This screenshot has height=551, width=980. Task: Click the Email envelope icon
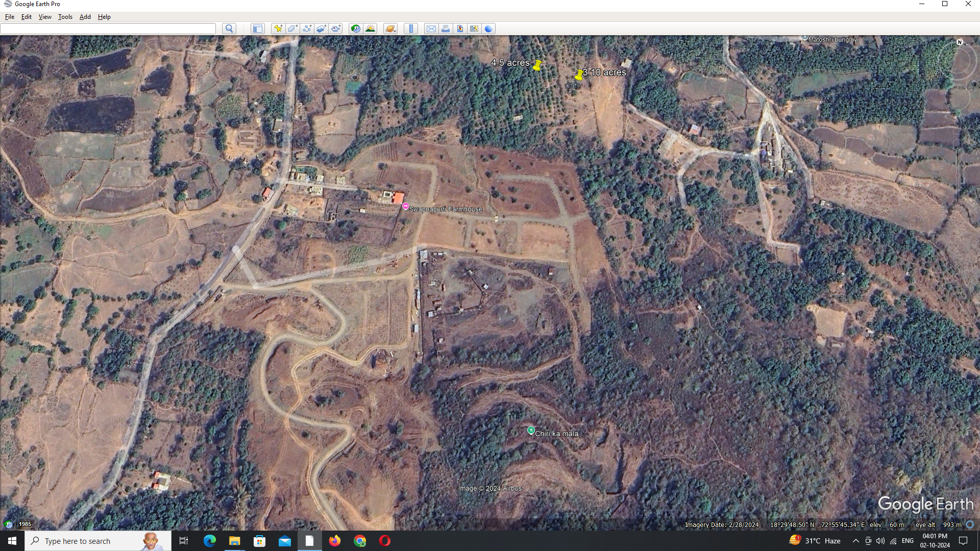click(431, 29)
